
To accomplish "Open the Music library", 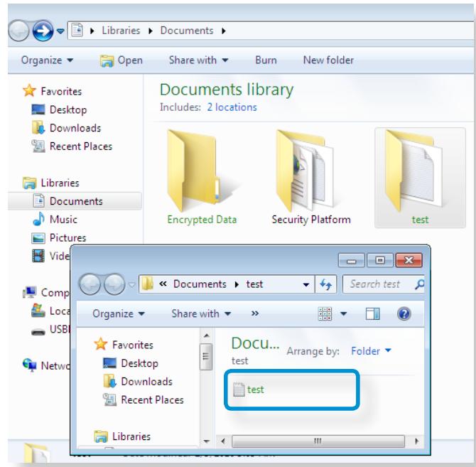I will pos(55,219).
